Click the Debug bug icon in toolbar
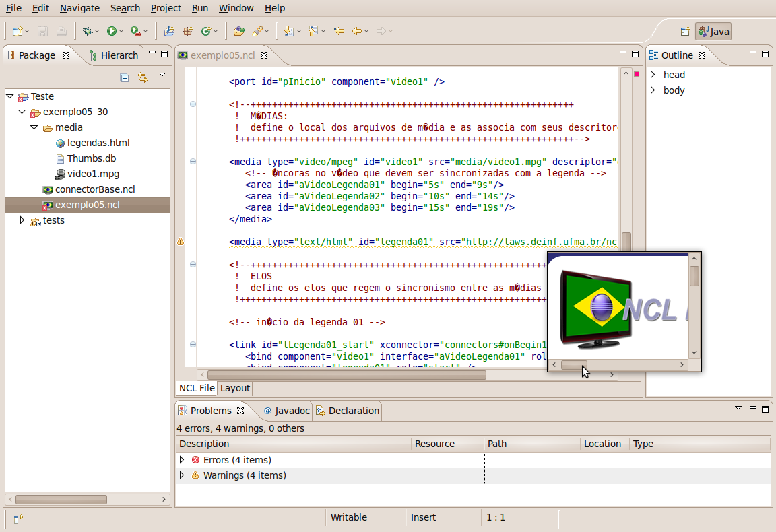The height and width of the screenshot is (532, 776). click(x=87, y=31)
